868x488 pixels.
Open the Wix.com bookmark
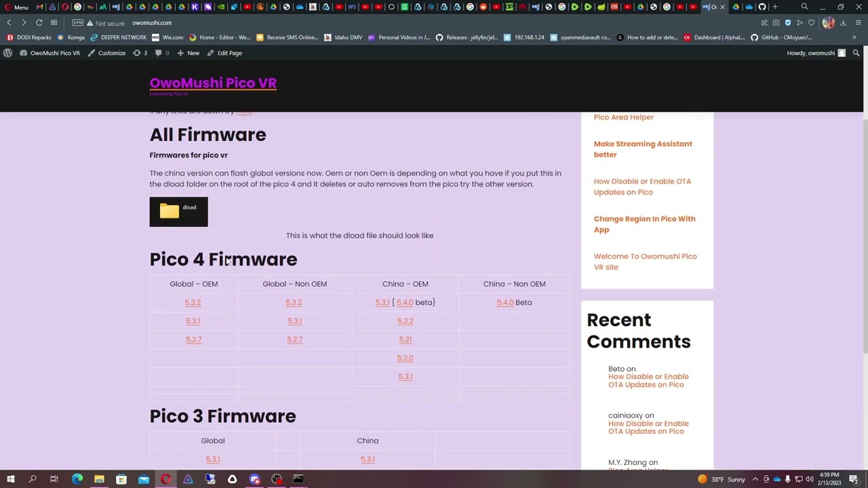(167, 37)
